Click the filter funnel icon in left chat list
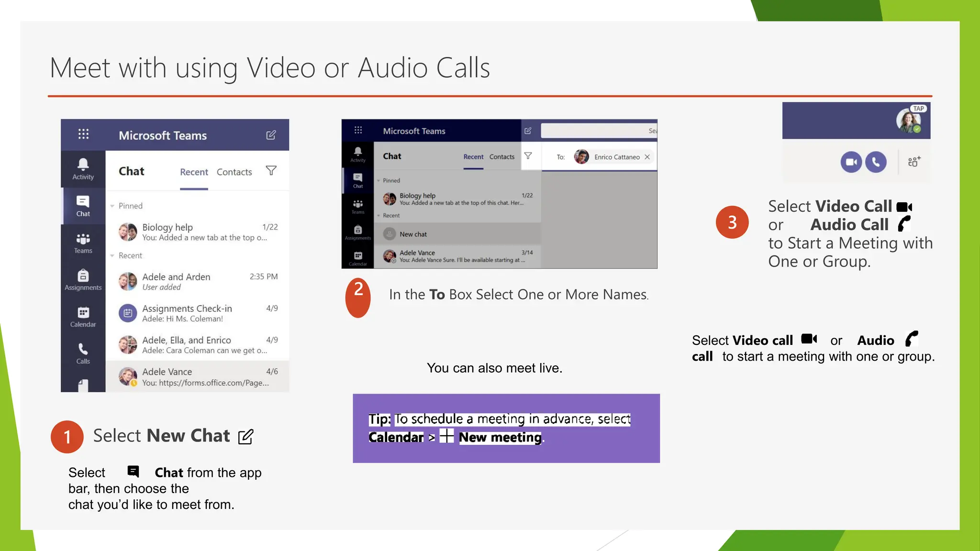 coord(271,171)
